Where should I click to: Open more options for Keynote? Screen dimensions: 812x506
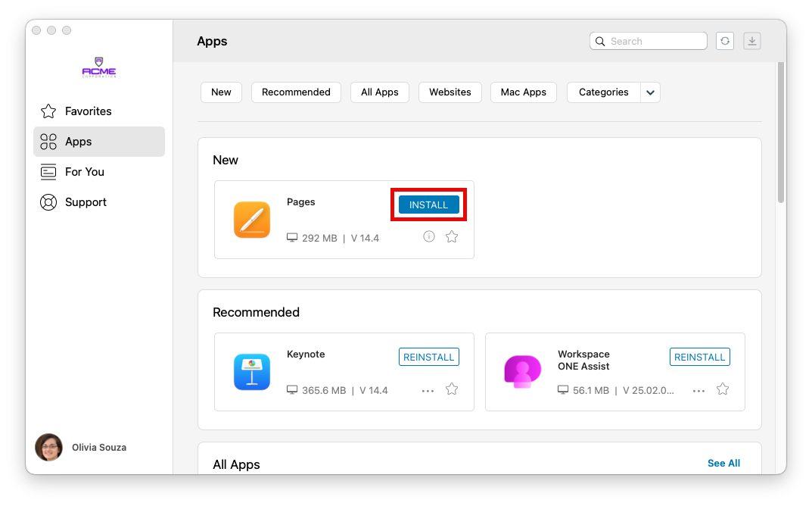428,389
